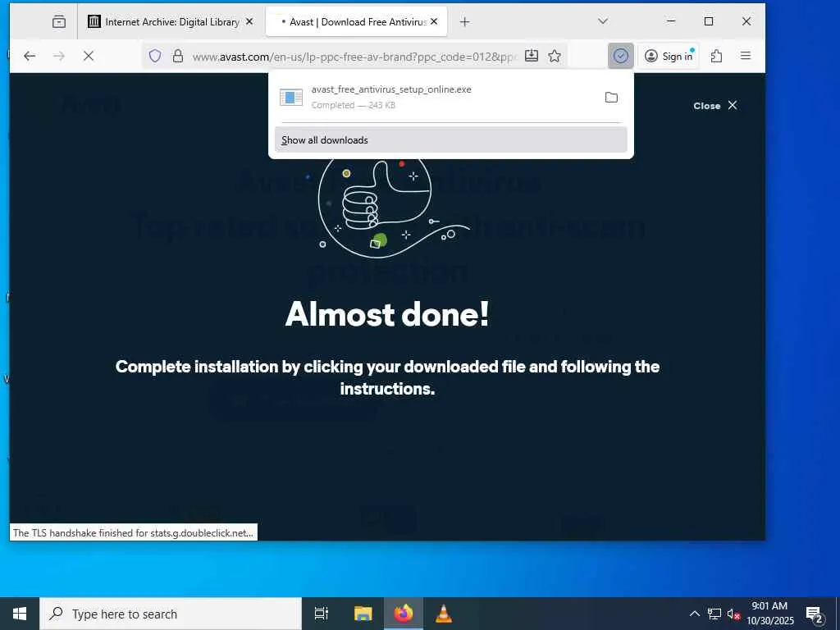Show hidden system tray icons

coord(694,614)
